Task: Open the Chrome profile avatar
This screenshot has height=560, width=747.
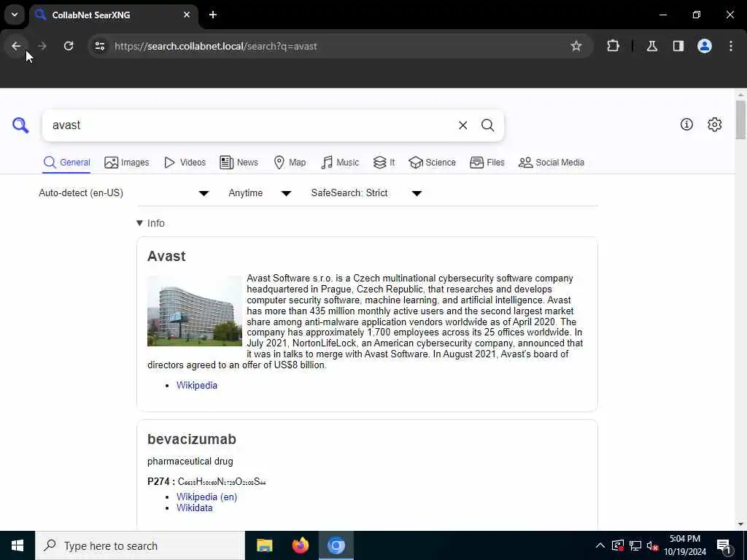Action: tap(705, 46)
